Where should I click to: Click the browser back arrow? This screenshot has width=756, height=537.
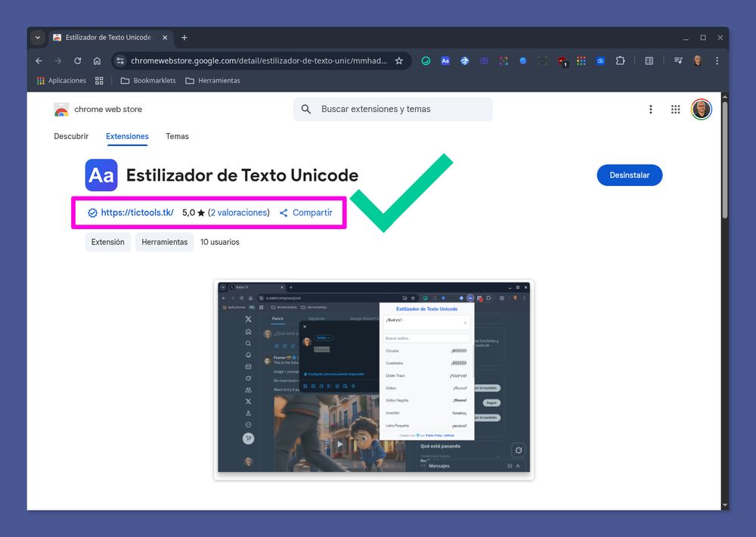39,61
